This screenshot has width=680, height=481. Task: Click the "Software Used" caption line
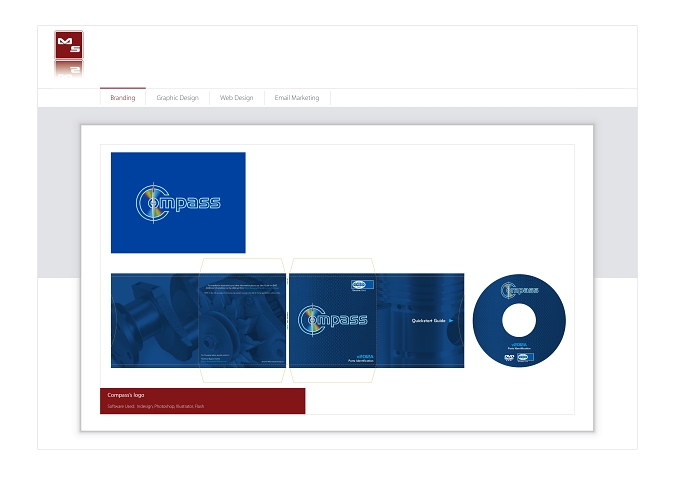pos(156,406)
